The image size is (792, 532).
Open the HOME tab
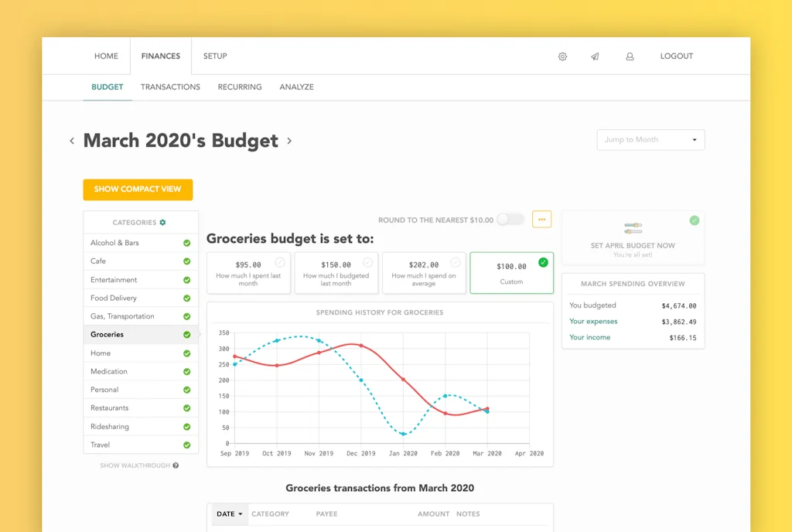(x=106, y=56)
